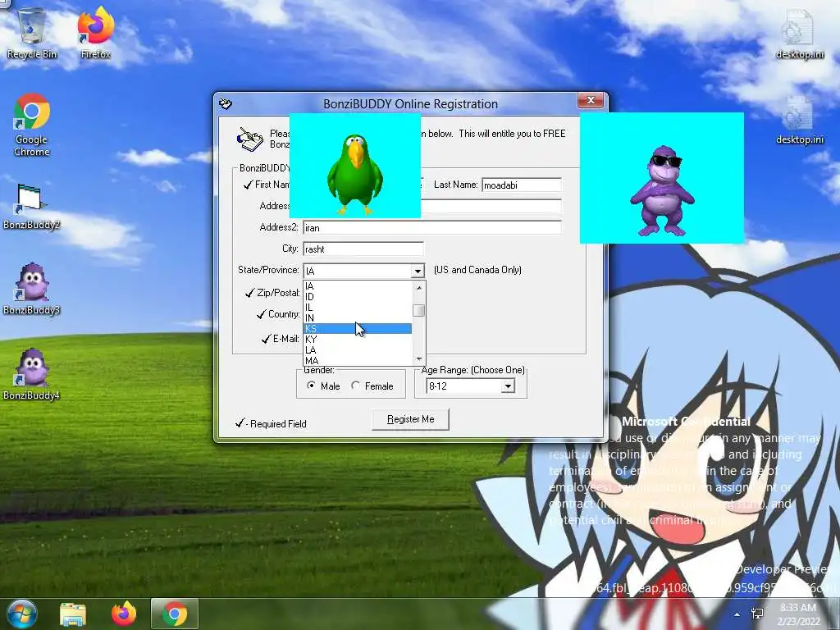Click the writing hand icon in dialog

coord(249,139)
